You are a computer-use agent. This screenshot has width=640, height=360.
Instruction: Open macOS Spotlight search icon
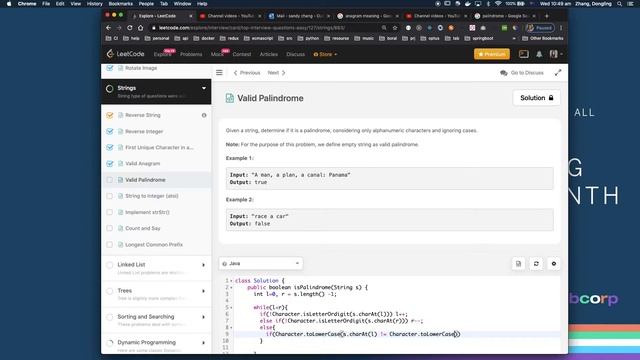point(620,4)
